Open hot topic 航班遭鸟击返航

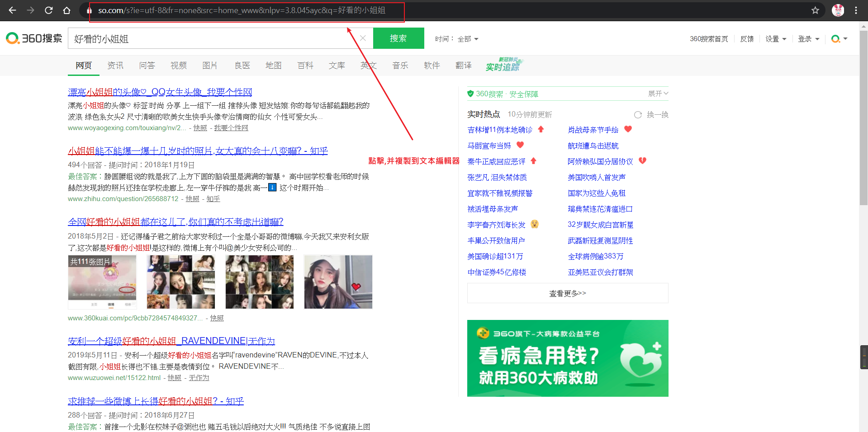click(x=593, y=146)
